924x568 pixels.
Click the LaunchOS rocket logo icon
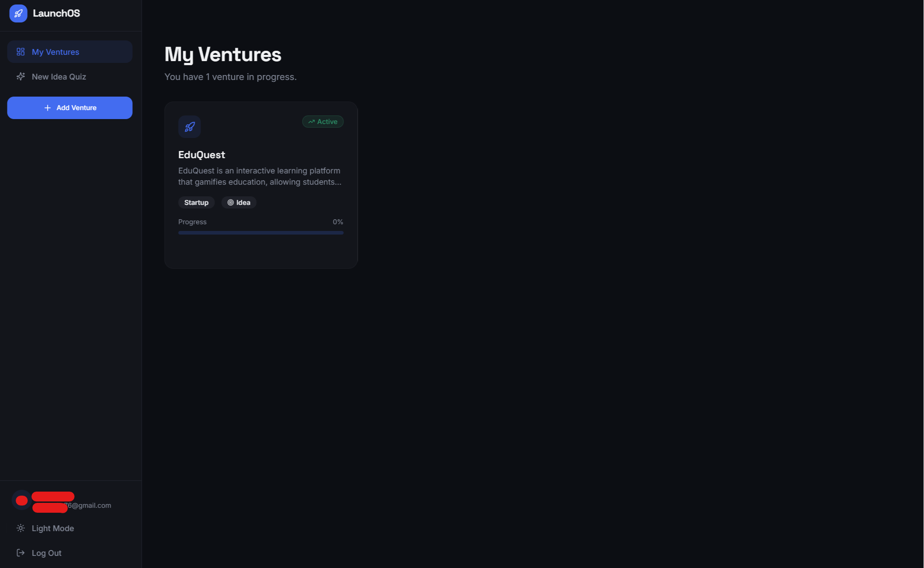pyautogui.click(x=18, y=13)
